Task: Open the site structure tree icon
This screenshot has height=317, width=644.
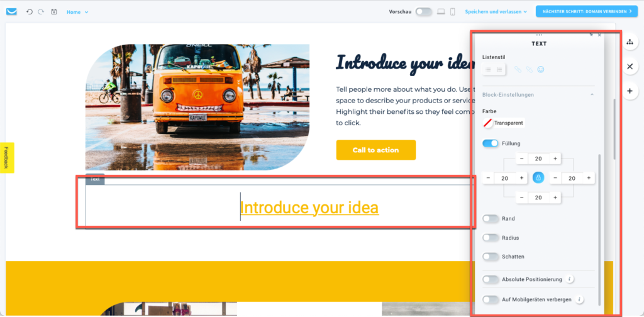Action: coord(630,42)
